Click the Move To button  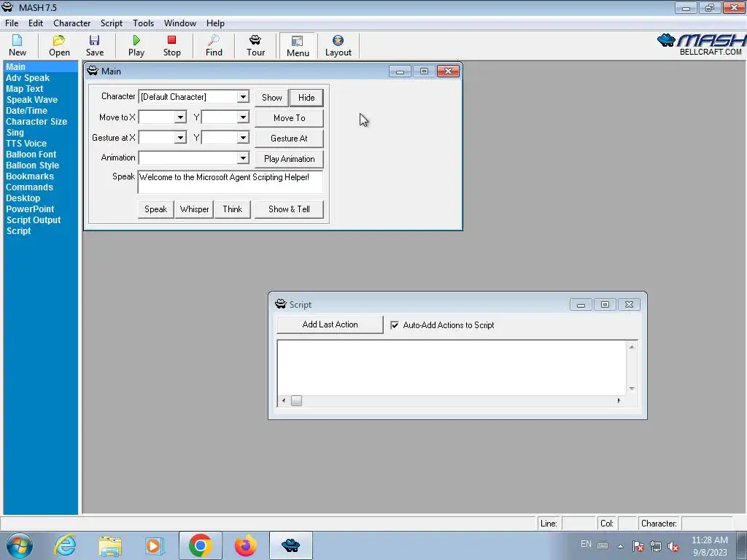click(x=289, y=118)
